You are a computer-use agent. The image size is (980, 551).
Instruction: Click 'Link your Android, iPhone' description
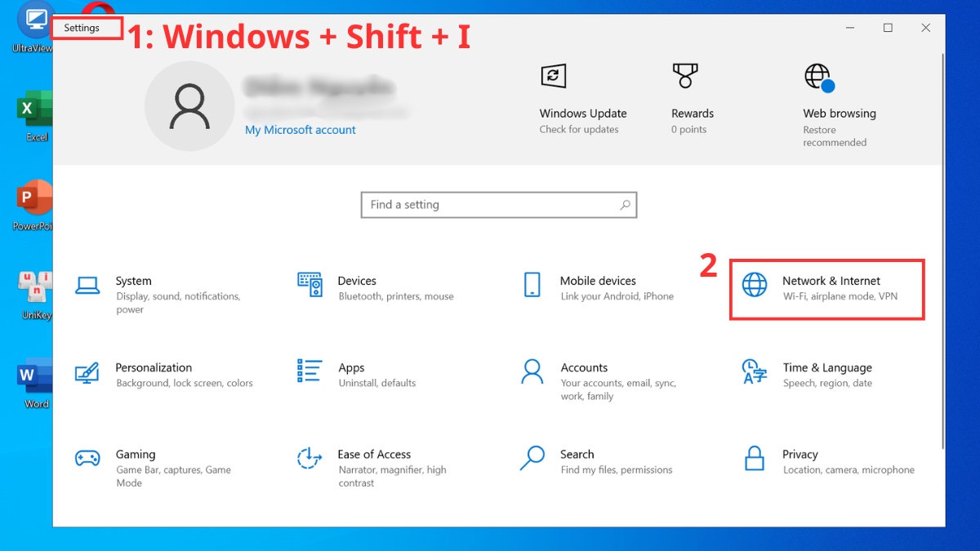point(617,296)
